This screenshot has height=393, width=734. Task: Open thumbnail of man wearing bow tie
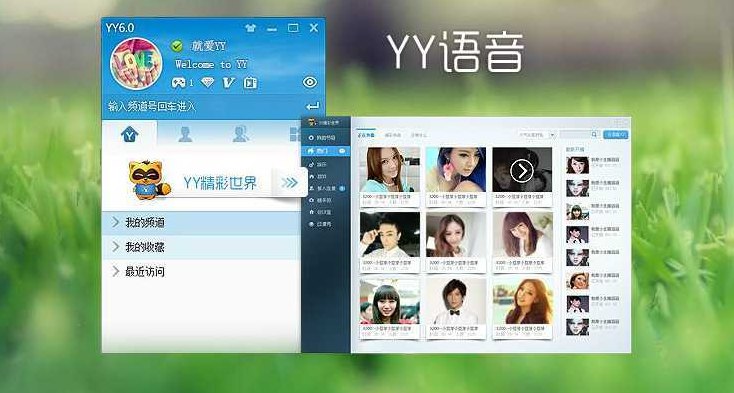(x=456, y=301)
